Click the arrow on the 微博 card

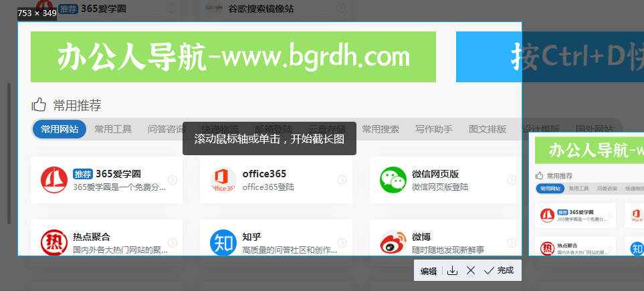coord(512,243)
